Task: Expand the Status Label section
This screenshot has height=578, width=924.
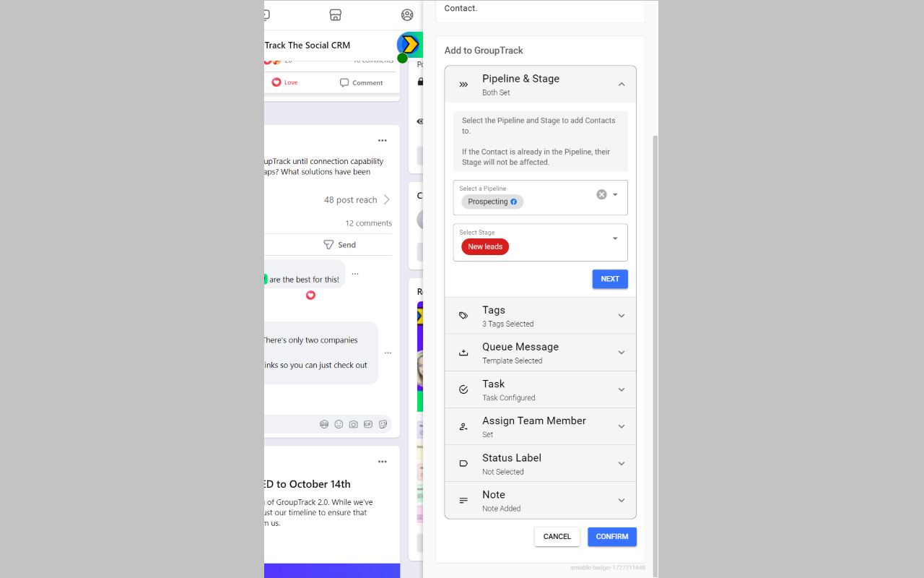Action: [x=541, y=464]
